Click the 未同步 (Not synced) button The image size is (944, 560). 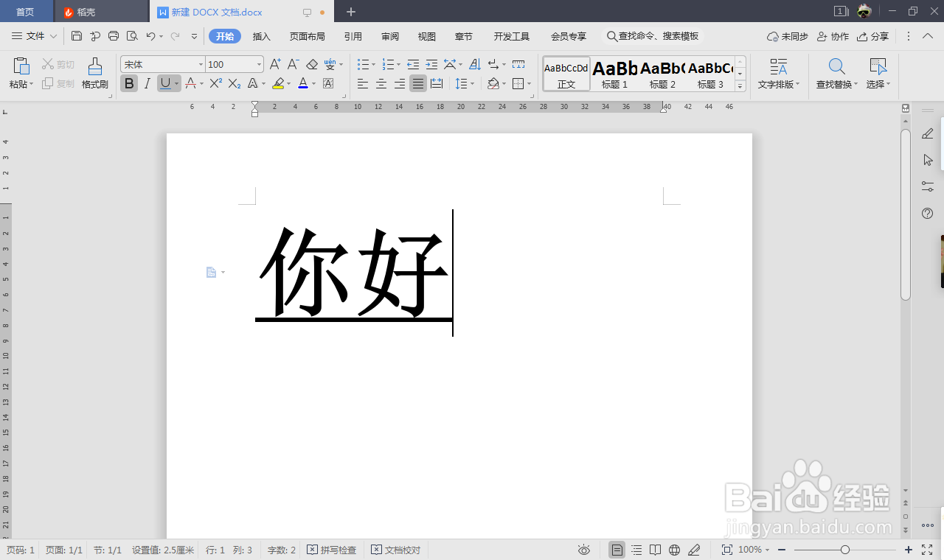tap(787, 36)
